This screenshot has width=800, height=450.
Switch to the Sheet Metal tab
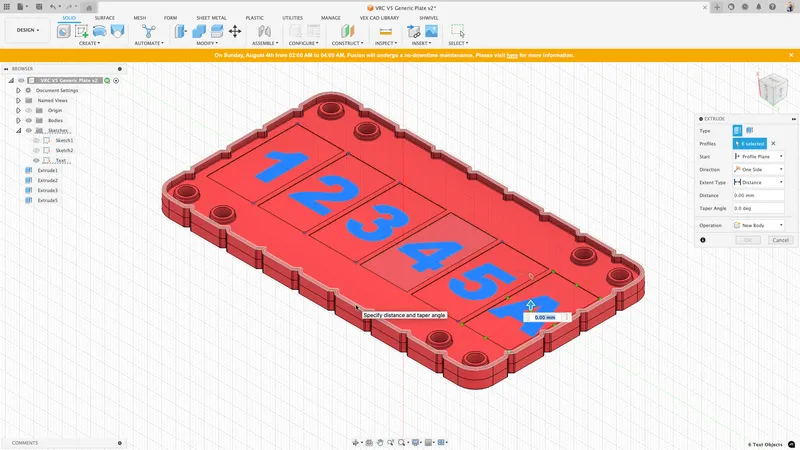point(210,18)
